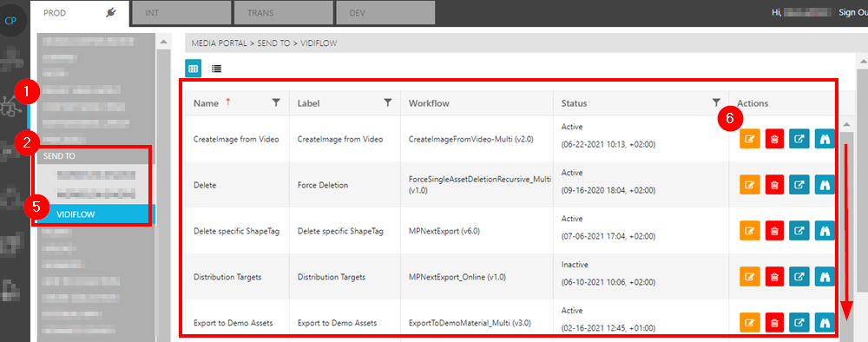Click the plug connection icon on PROD tab

(111, 13)
